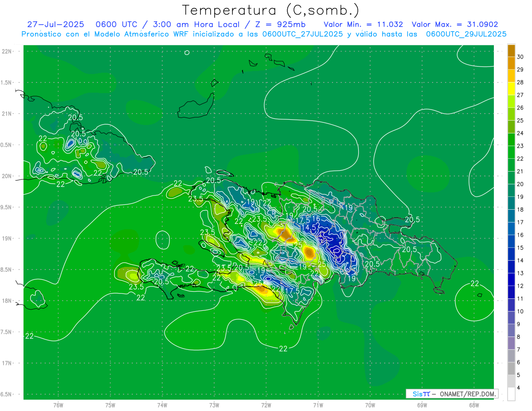
Task: Click the "Sis" logo text beside ONAMET
Action: [x=418, y=394]
